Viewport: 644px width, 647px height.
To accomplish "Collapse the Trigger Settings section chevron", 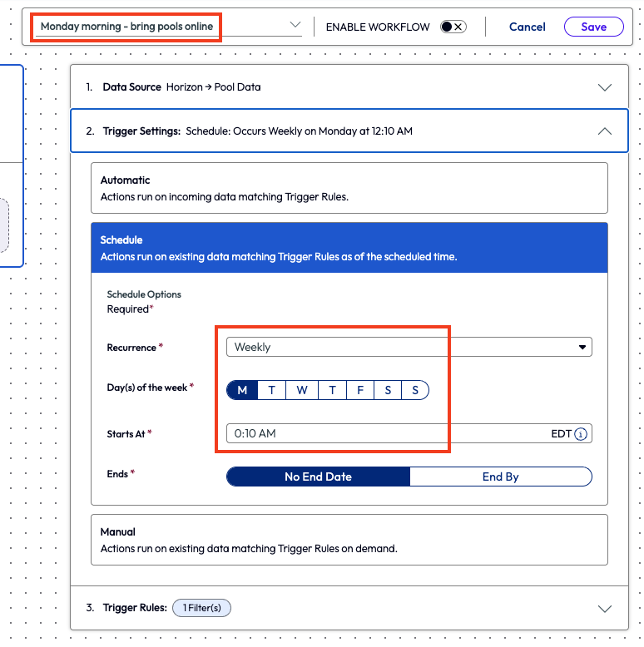I will coord(604,131).
